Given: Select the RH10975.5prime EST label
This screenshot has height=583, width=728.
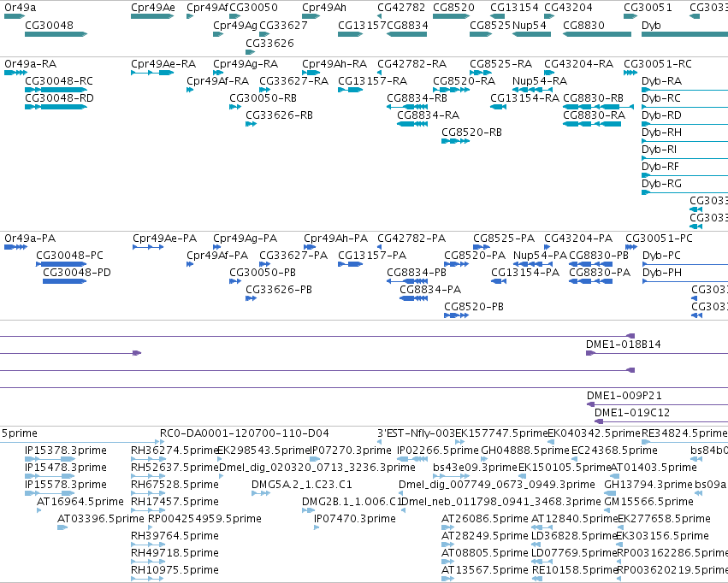Looking at the screenshot, I should point(175,570).
